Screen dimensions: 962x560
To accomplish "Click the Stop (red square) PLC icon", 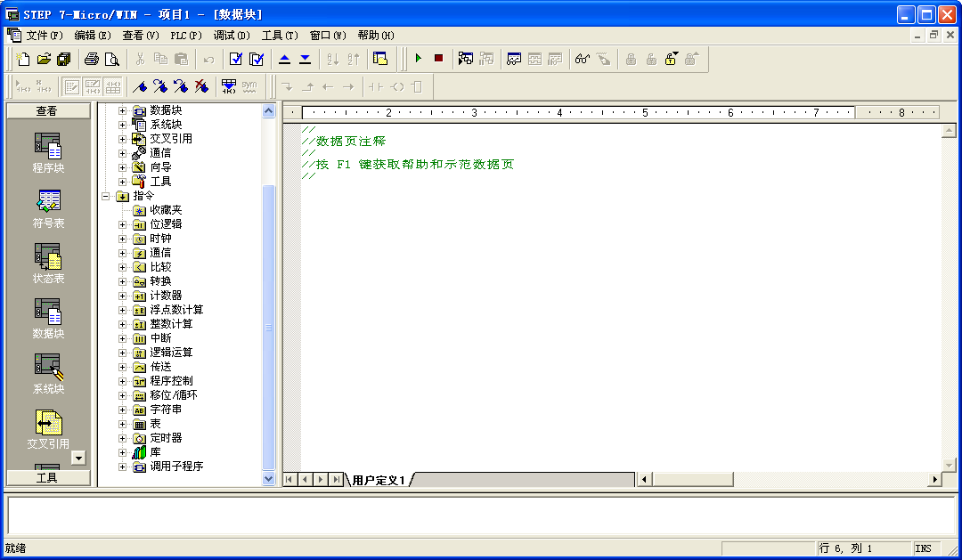I will point(438,59).
